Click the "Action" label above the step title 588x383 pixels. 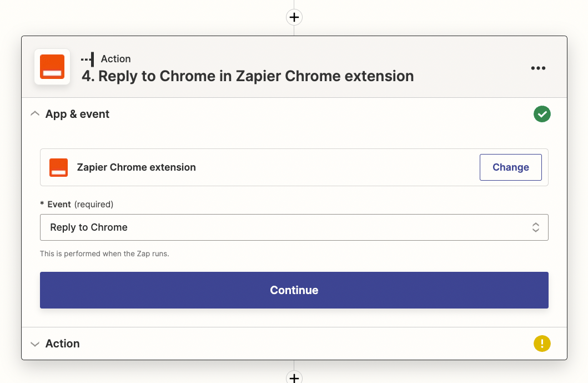tap(116, 59)
